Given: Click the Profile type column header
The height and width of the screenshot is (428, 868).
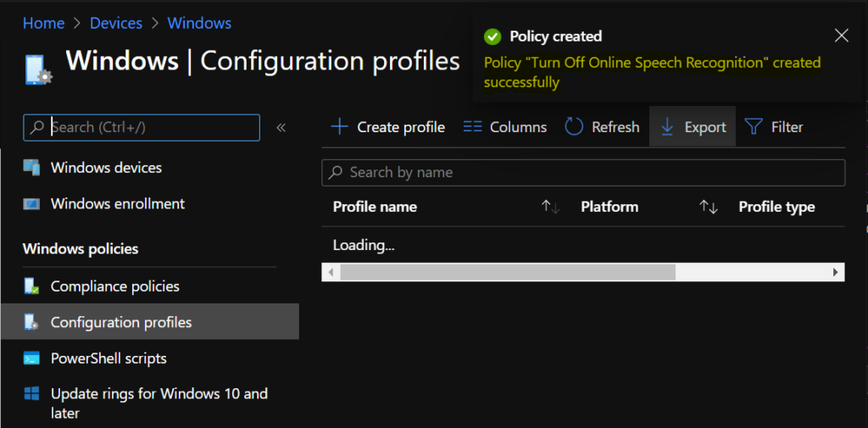Looking at the screenshot, I should coord(776,207).
